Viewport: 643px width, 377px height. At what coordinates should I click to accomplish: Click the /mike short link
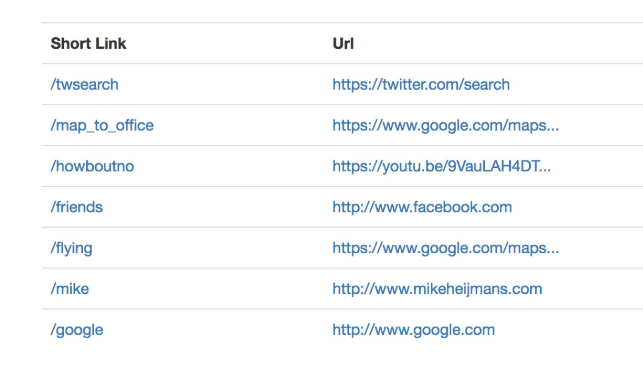pyautogui.click(x=70, y=289)
